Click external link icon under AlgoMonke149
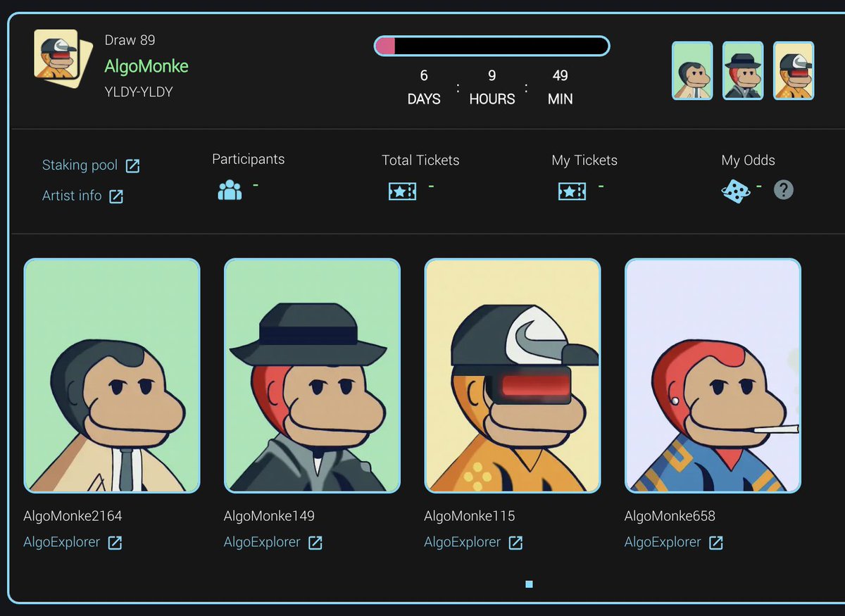845x616 pixels. tap(315, 543)
